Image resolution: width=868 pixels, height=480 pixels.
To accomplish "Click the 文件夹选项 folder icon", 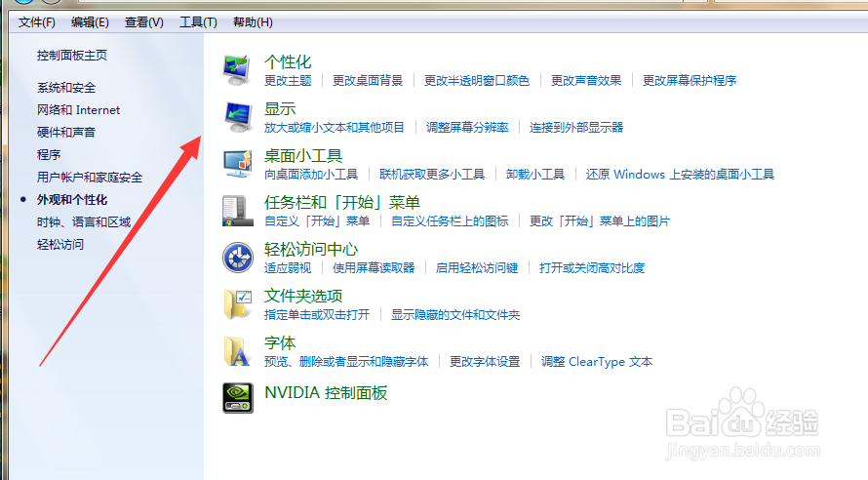I will pyautogui.click(x=238, y=304).
